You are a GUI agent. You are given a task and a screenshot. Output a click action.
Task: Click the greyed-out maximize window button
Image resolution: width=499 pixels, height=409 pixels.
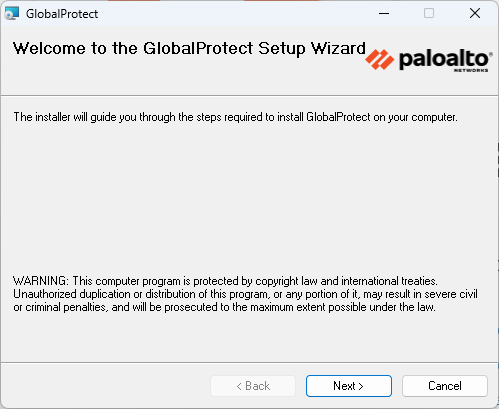(429, 14)
